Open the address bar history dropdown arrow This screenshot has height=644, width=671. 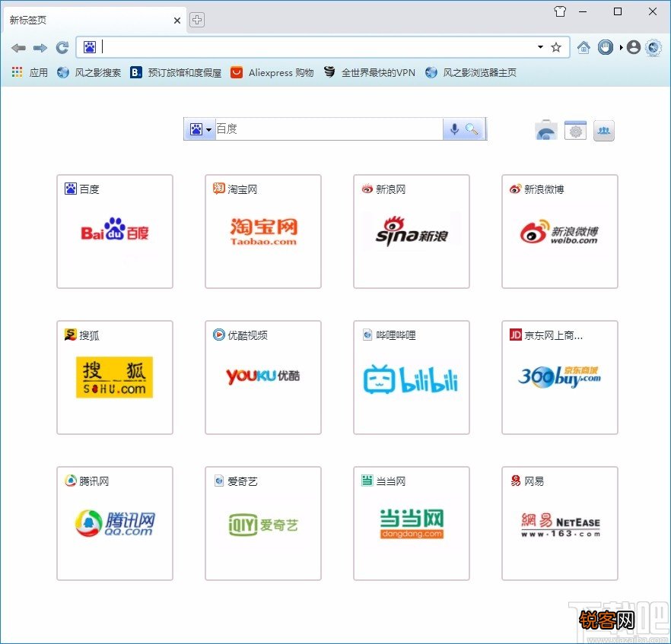point(540,46)
